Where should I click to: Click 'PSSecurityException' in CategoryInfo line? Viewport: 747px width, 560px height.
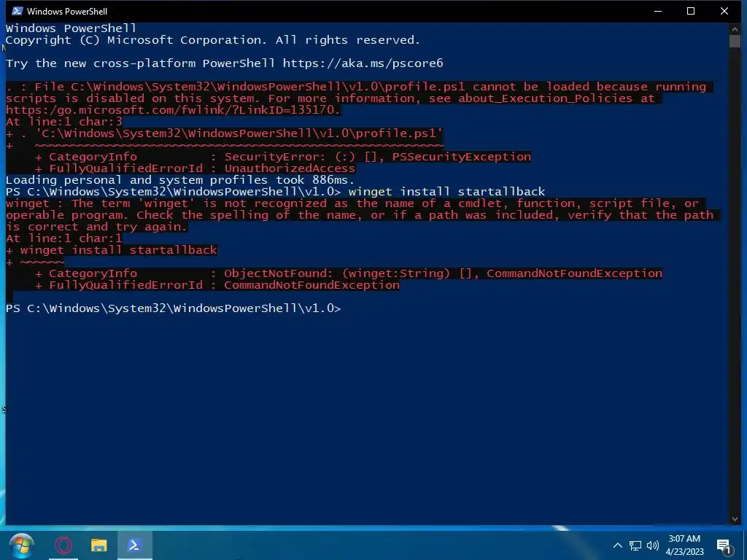point(461,157)
